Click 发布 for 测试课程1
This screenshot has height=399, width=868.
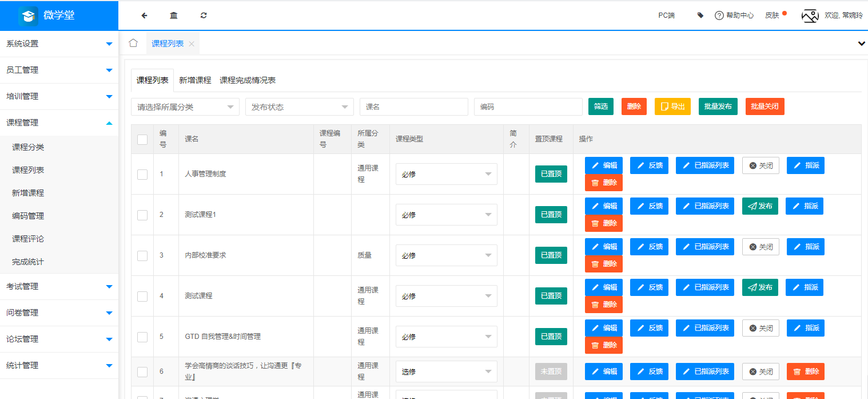pos(760,206)
